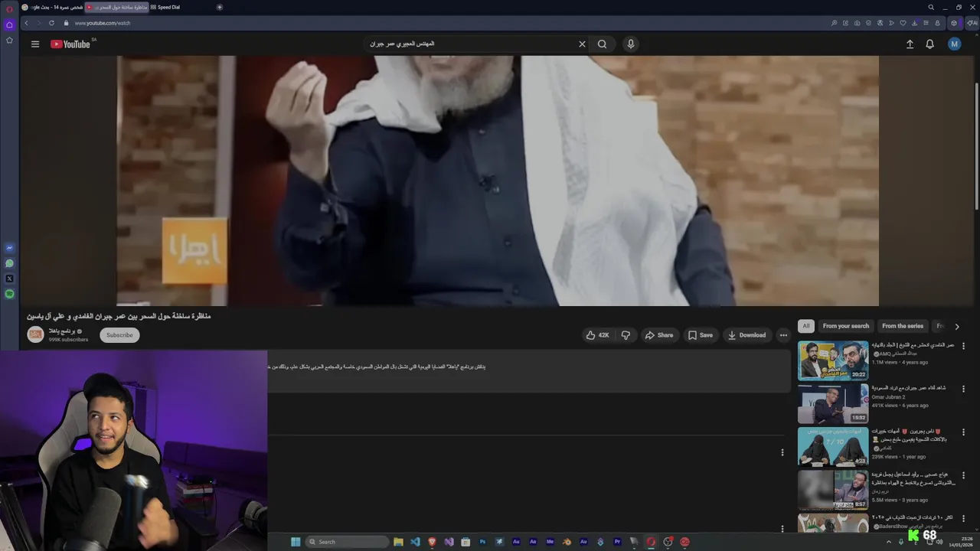Open options menu for Omar Jubran 2 video
This screenshot has width=980, height=551.
click(x=963, y=389)
